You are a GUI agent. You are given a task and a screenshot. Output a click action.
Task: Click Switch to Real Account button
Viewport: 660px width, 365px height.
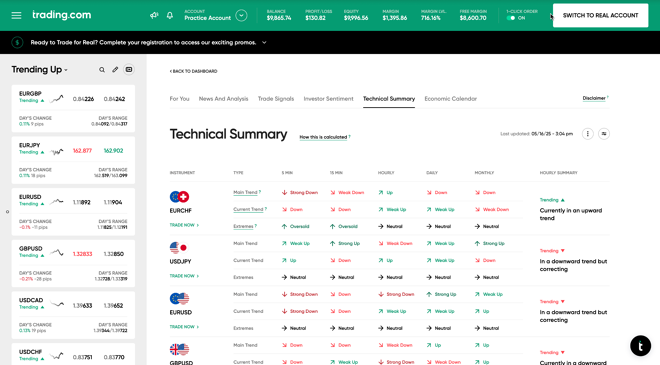600,16
